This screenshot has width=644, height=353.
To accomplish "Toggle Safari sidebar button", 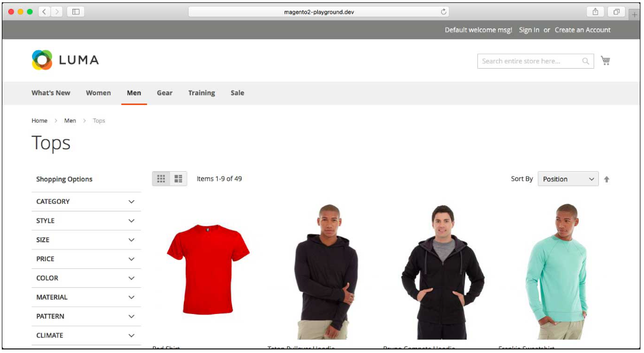I will pos(76,12).
